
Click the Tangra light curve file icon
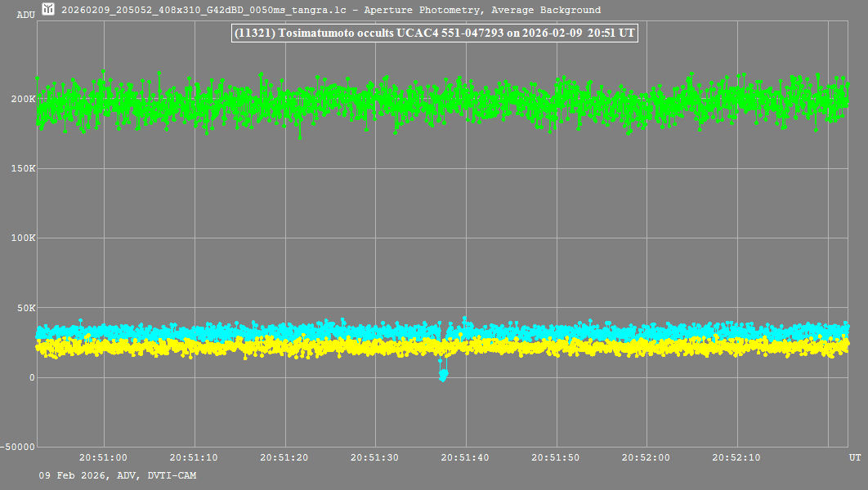point(48,10)
